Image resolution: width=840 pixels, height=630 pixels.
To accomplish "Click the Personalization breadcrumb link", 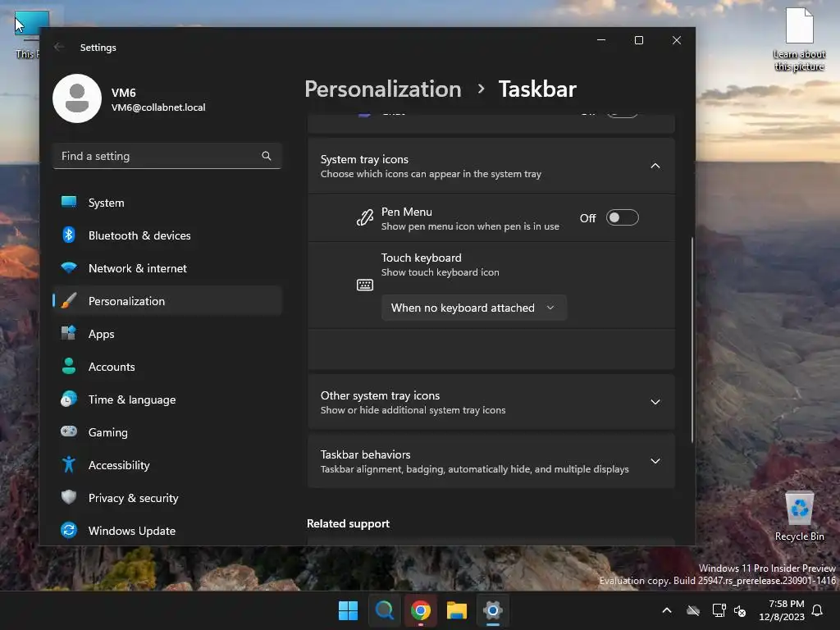I will tap(382, 89).
